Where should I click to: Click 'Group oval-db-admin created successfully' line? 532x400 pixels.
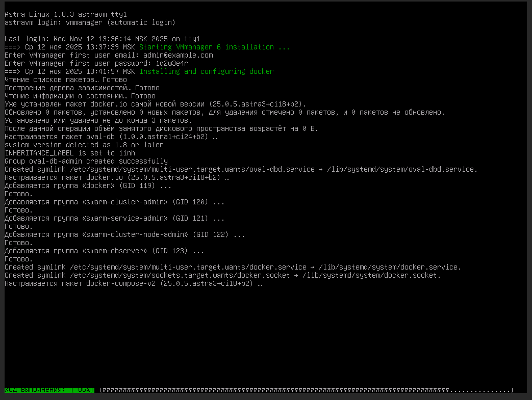86,161
